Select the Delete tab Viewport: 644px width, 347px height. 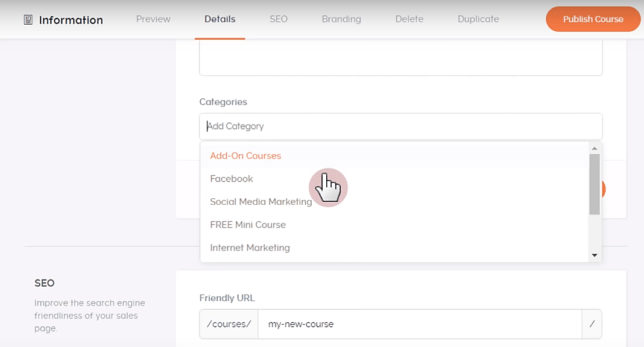click(x=409, y=19)
